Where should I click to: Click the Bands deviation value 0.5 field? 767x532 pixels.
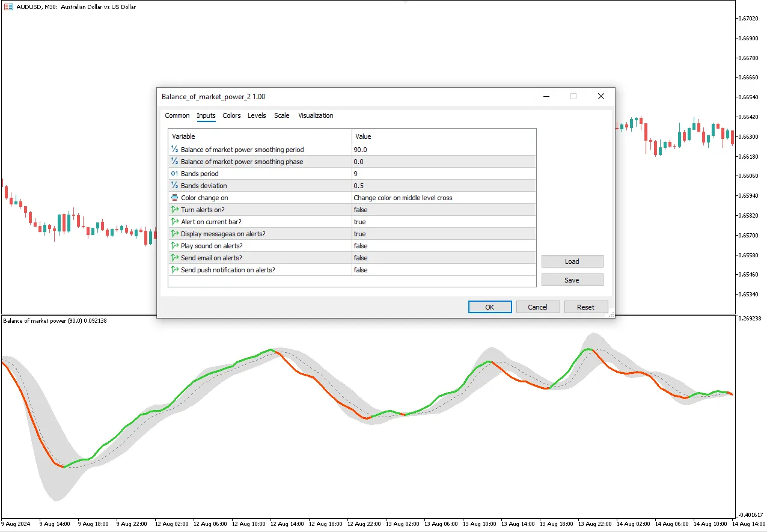click(x=444, y=186)
